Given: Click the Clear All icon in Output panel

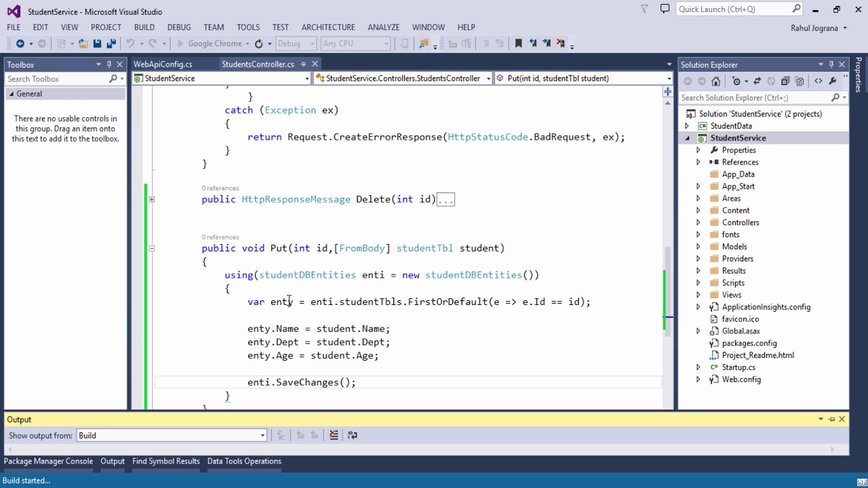Looking at the screenshot, I should pyautogui.click(x=334, y=435).
